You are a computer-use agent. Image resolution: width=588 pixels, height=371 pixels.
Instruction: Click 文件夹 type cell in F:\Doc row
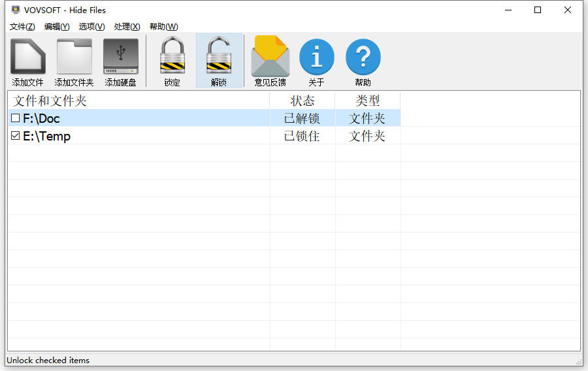367,118
